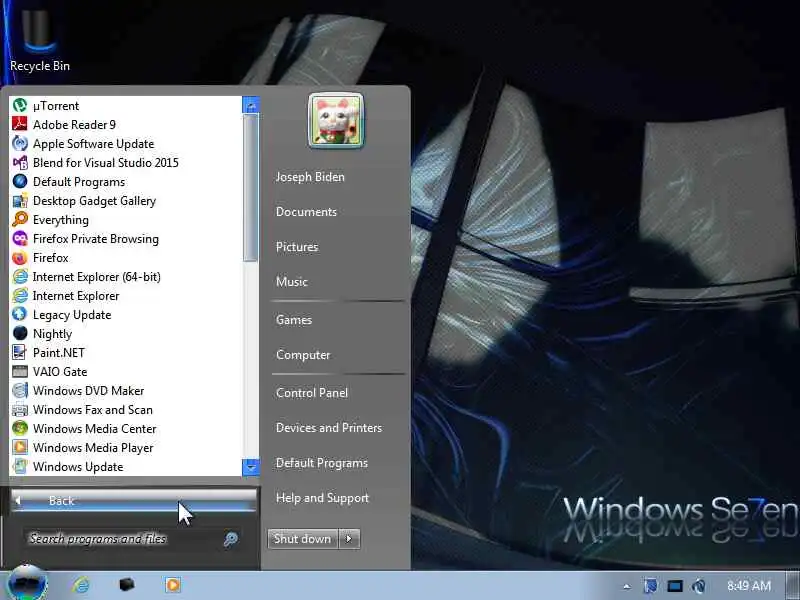800x600 pixels.
Task: Open Control Panel
Action: tap(312, 393)
